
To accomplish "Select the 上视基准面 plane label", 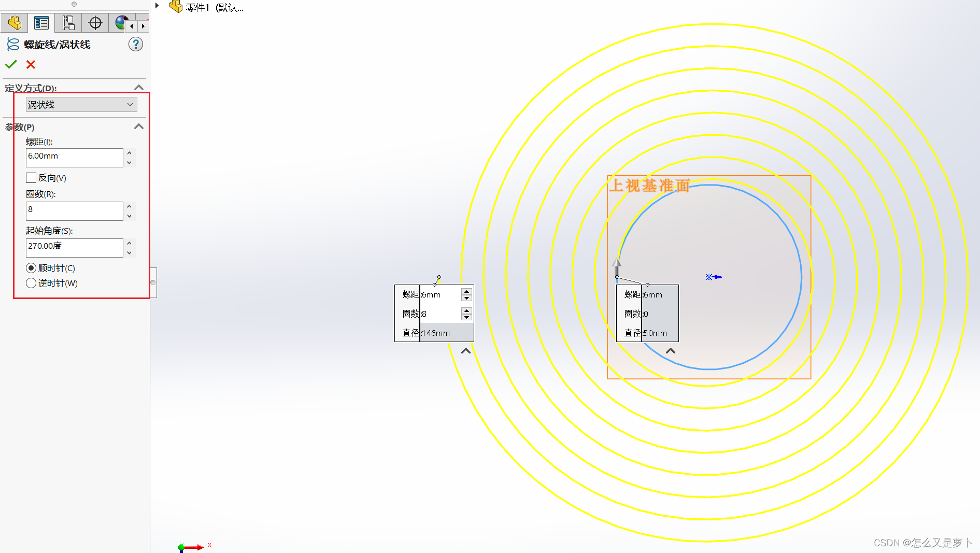I will pos(649,186).
